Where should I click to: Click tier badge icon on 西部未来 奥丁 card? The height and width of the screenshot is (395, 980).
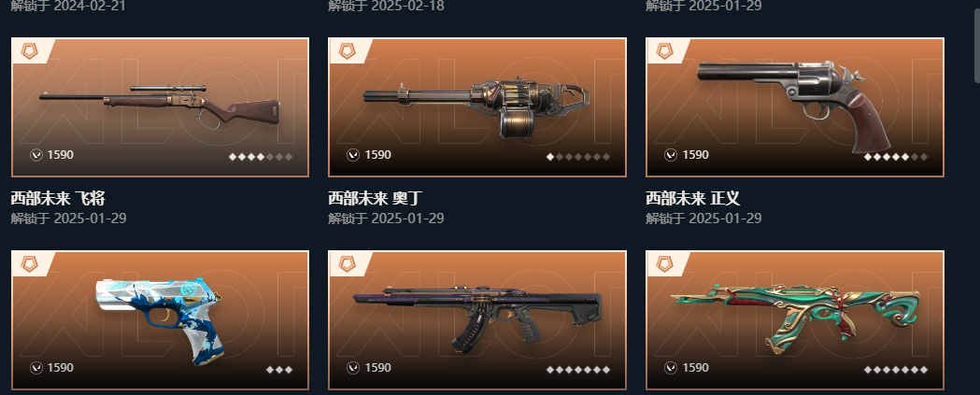(x=347, y=51)
